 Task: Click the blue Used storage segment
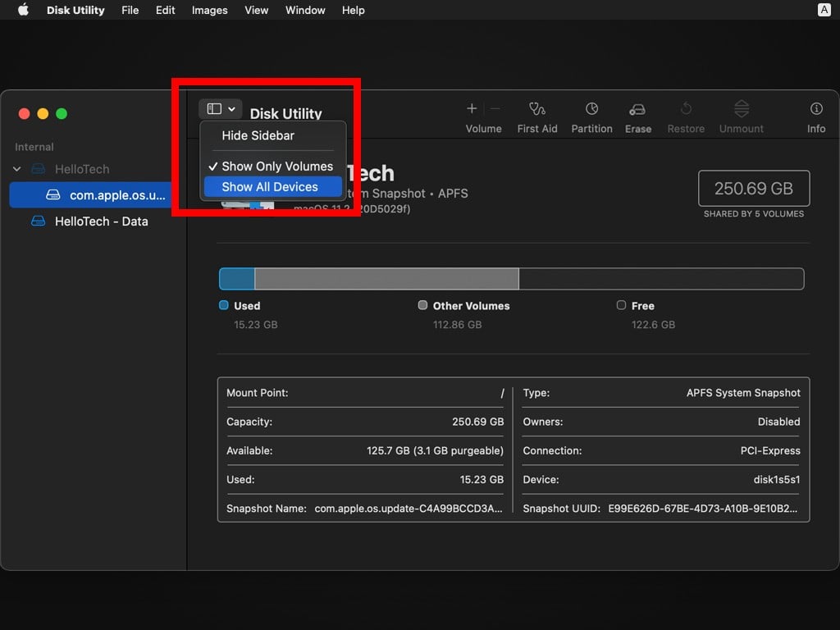point(237,279)
